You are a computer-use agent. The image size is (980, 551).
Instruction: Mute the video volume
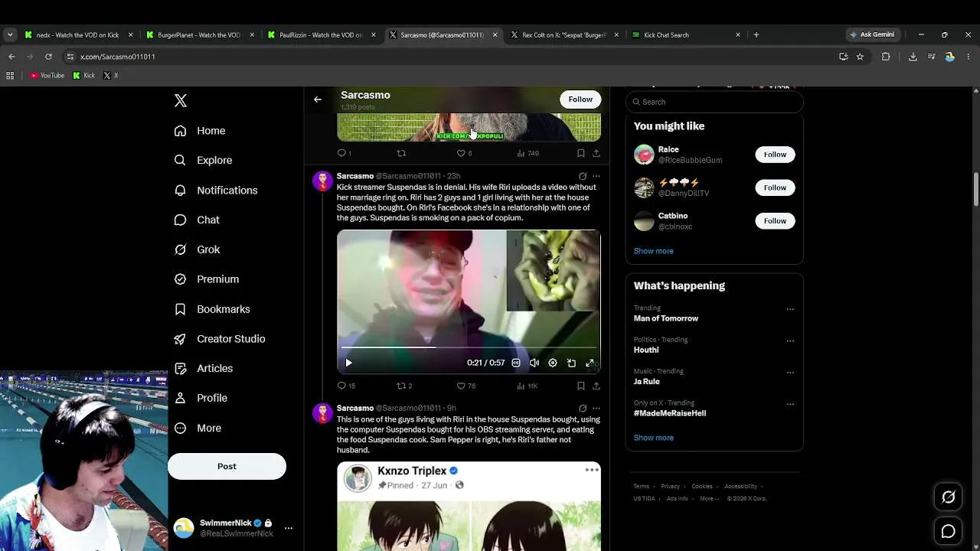tap(534, 363)
